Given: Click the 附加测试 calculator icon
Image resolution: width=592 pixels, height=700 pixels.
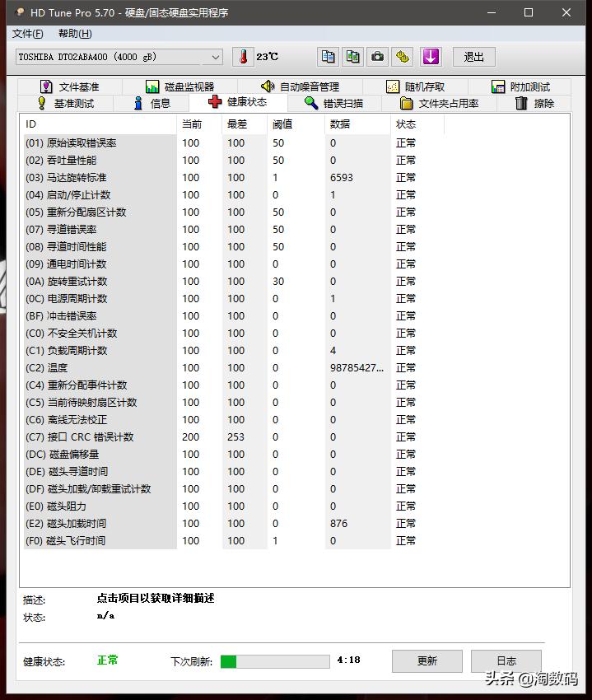Looking at the screenshot, I should pyautogui.click(x=498, y=86).
